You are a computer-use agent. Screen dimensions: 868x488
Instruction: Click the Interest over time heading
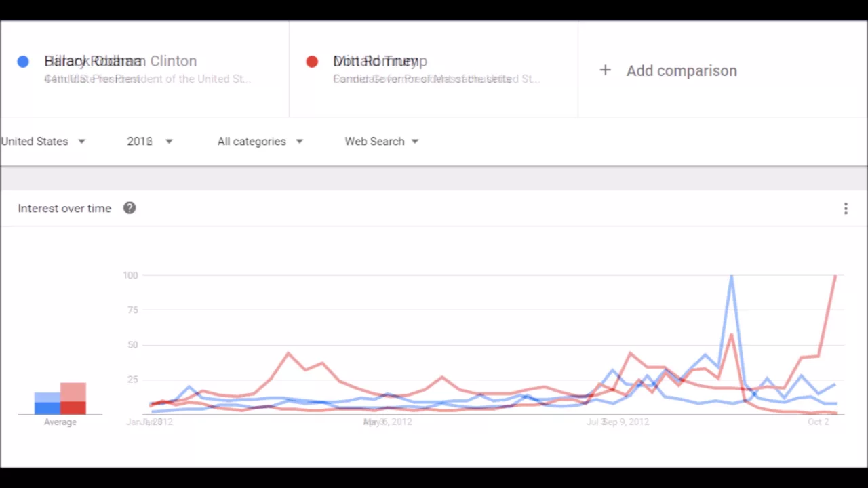[x=64, y=208]
